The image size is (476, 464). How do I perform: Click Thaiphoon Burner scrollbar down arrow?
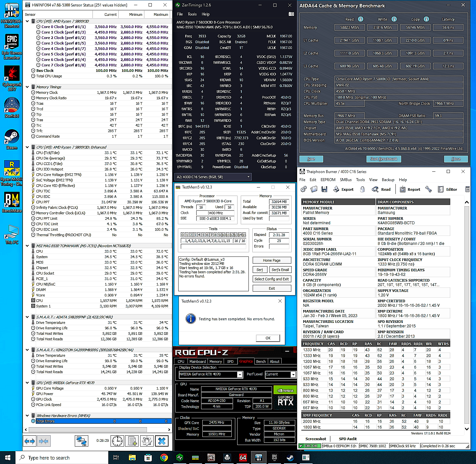[467, 429]
